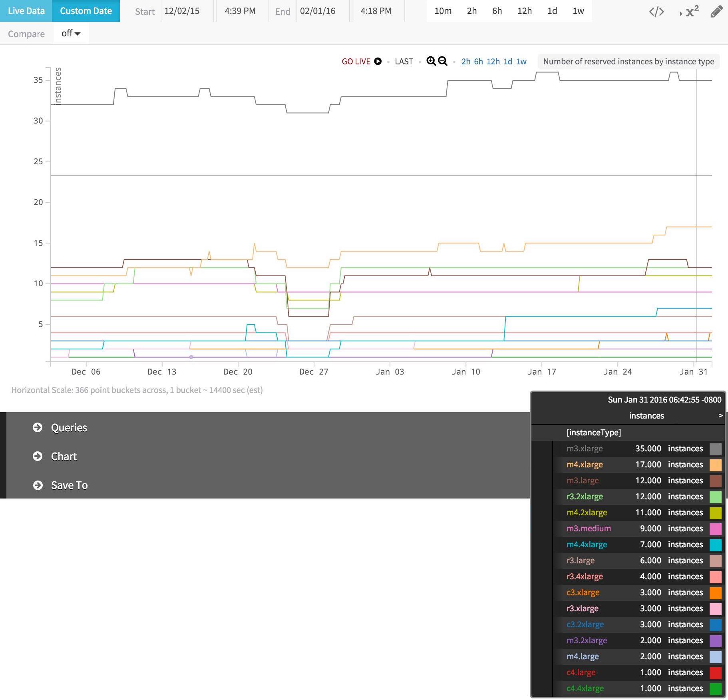This screenshot has width=728, height=700.
Task: Click the GO LIVE play icon
Action: pos(378,61)
